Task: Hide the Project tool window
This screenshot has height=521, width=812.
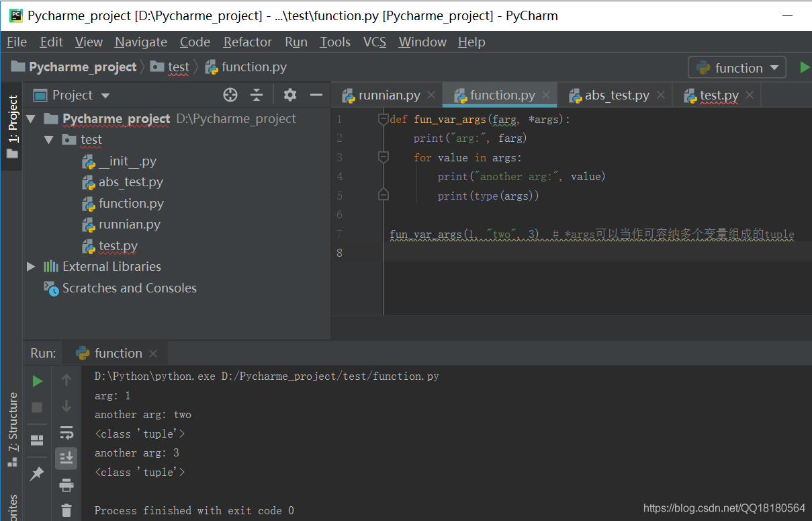Action: point(316,95)
